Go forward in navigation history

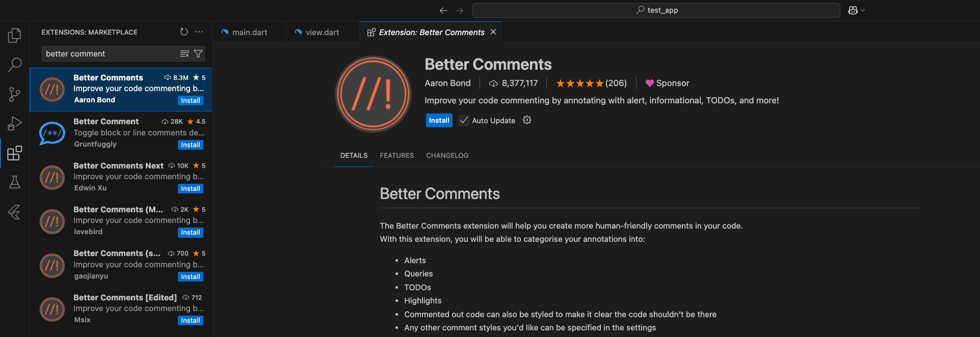coord(460,10)
